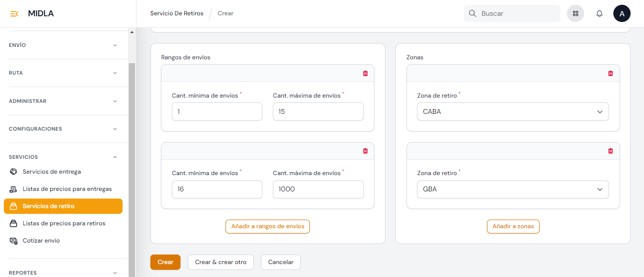
Task: Open the GBA pickup zone dropdown
Action: point(512,189)
